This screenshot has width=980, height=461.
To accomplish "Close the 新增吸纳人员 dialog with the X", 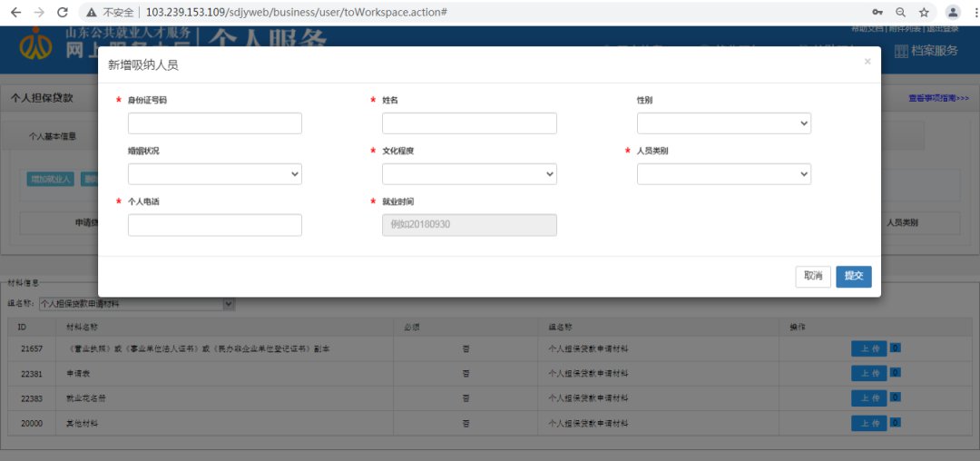I will coord(867,62).
